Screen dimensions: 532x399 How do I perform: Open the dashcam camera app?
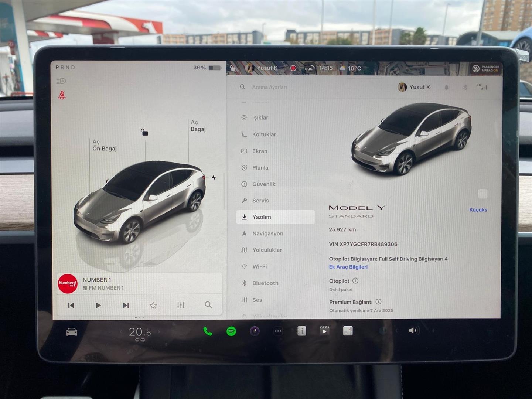pyautogui.click(x=255, y=331)
